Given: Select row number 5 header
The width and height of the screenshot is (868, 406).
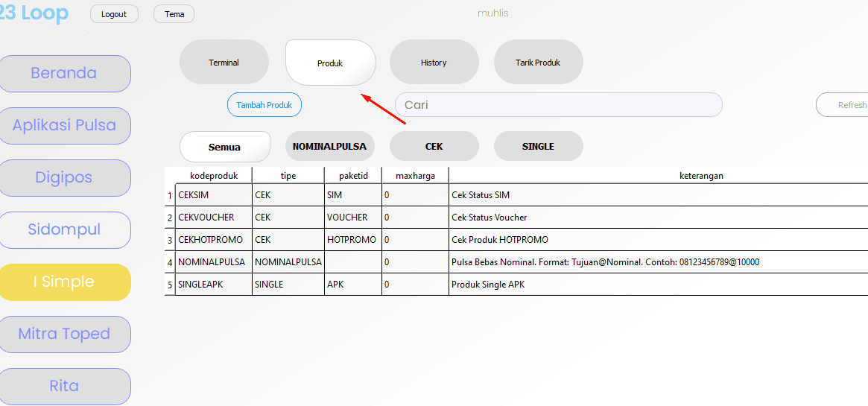Looking at the screenshot, I should pos(170,285).
